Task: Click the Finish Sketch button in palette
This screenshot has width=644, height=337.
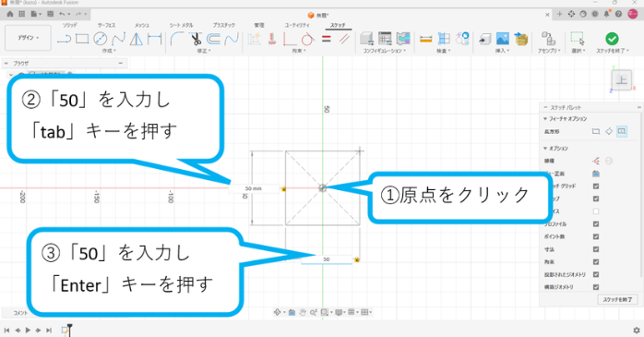Action: [617, 299]
